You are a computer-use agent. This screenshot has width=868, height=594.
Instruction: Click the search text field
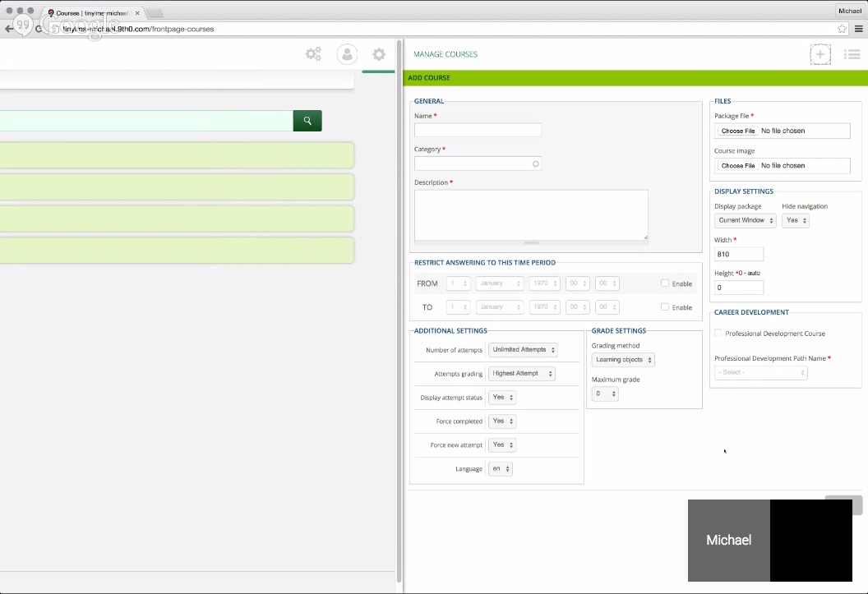146,121
